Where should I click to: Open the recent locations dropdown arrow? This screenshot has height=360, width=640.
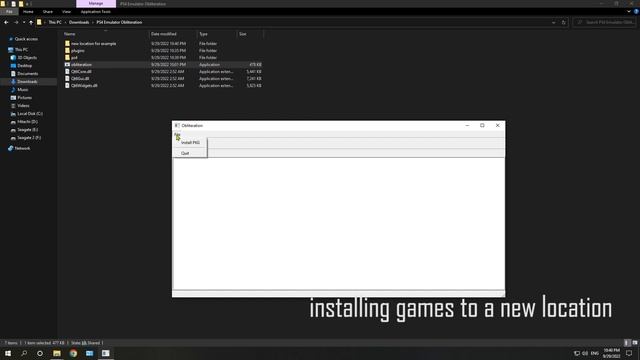(24, 22)
